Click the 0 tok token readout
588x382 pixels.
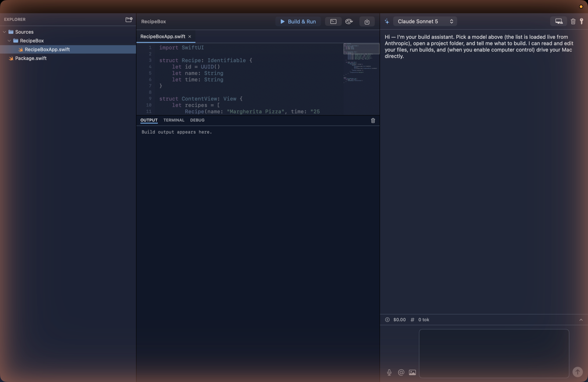[x=424, y=320]
